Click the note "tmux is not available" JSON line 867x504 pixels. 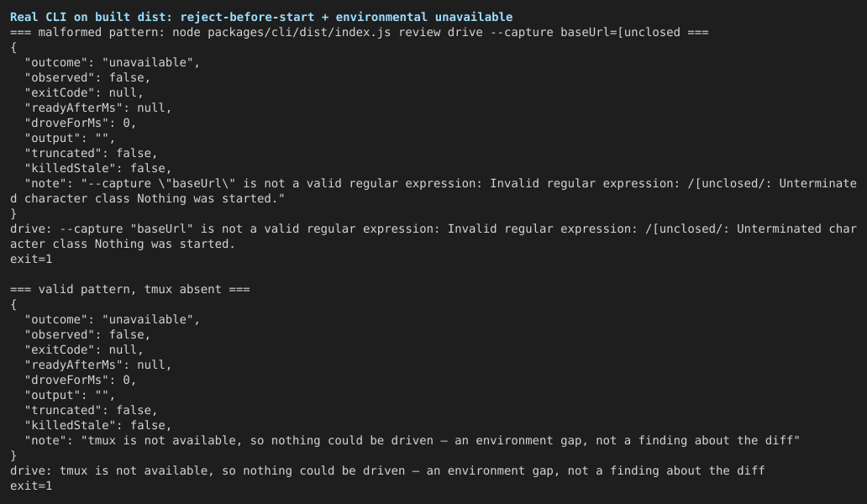(412, 440)
